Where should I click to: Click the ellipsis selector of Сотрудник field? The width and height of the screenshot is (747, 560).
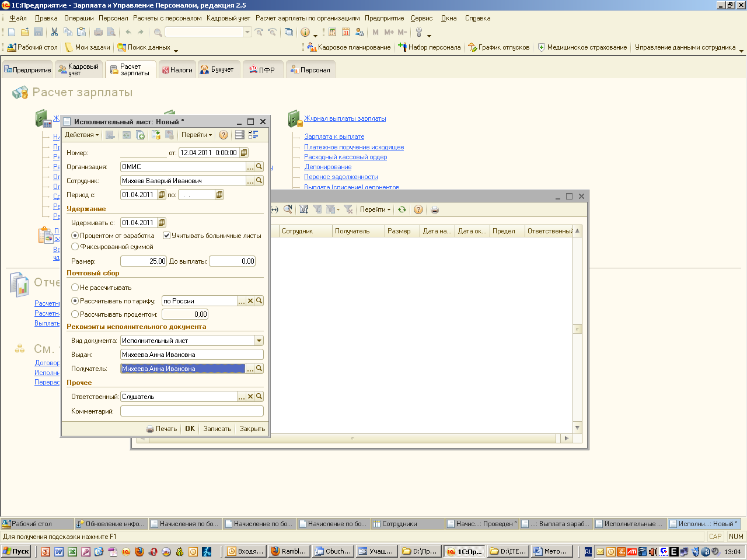(250, 181)
